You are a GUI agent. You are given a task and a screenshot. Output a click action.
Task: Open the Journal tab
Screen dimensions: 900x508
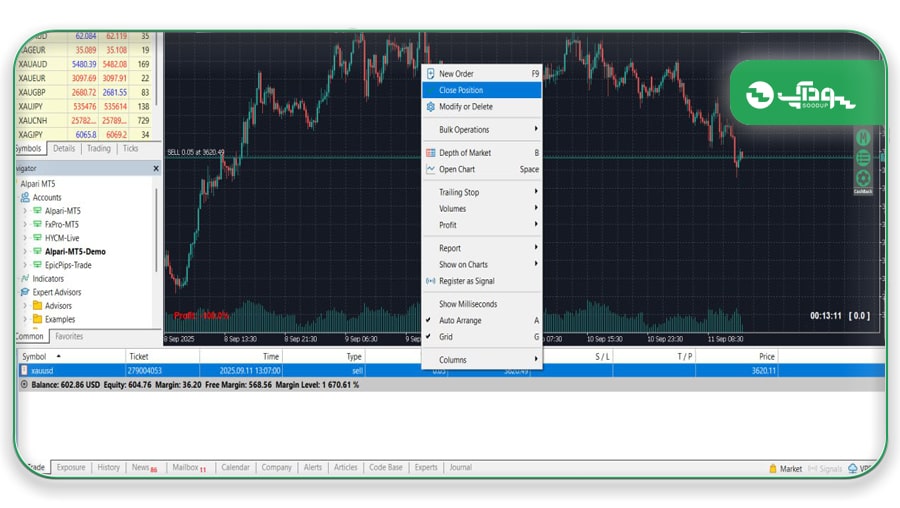460,468
